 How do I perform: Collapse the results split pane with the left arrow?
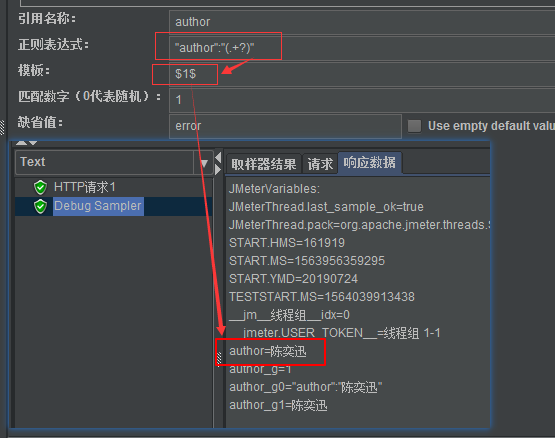tap(218, 157)
